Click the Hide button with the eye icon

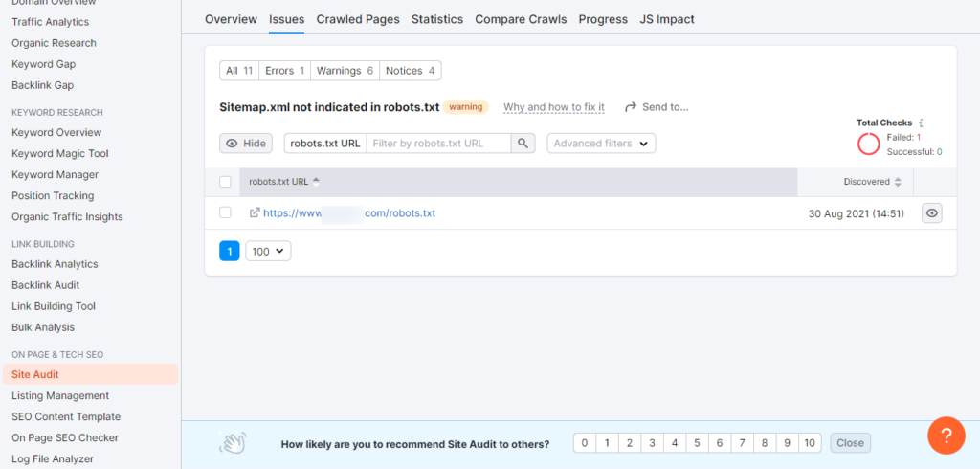point(246,144)
